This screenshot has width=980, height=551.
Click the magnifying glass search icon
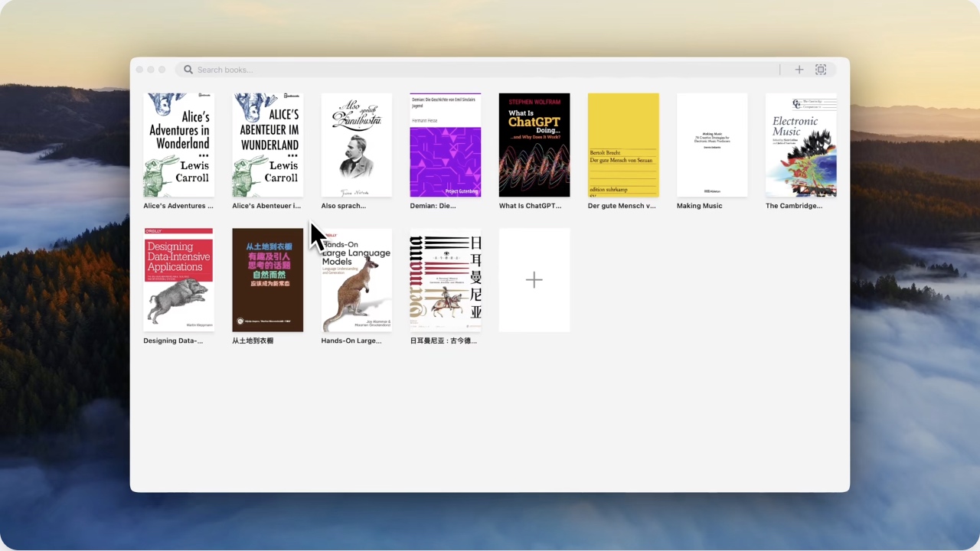[188, 70]
